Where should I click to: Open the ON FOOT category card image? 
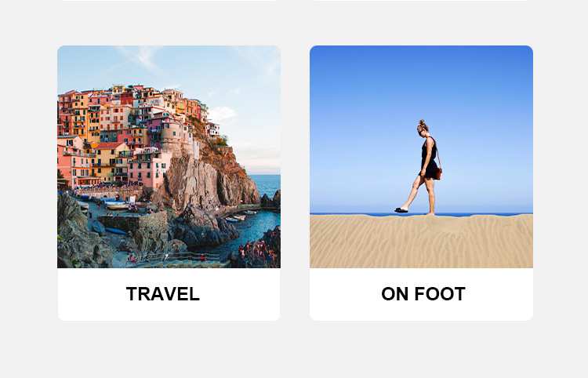point(421,157)
